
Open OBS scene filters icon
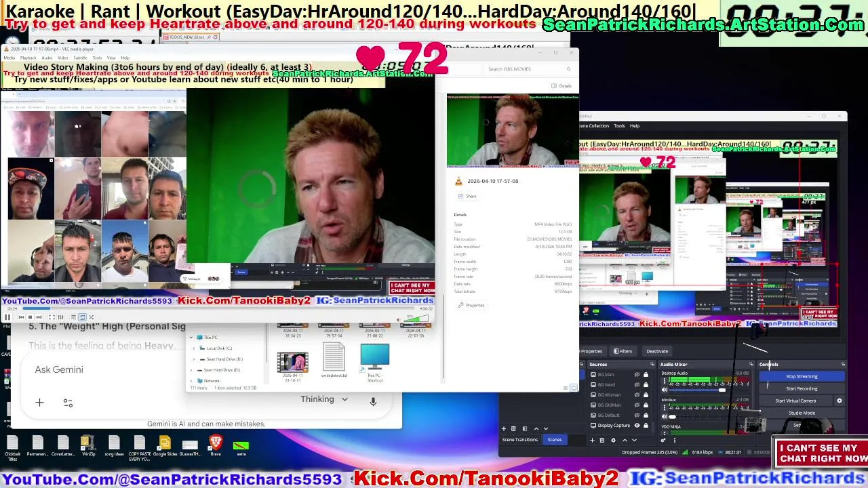pos(525,428)
